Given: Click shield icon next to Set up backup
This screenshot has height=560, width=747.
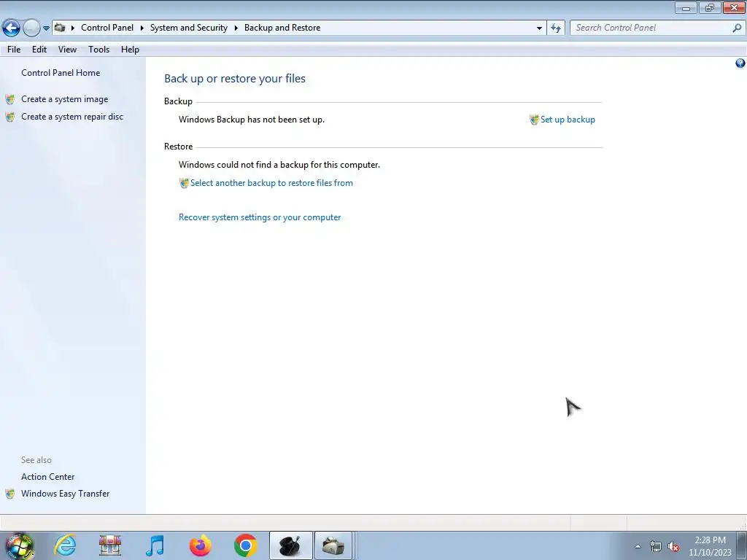Looking at the screenshot, I should pyautogui.click(x=534, y=120).
